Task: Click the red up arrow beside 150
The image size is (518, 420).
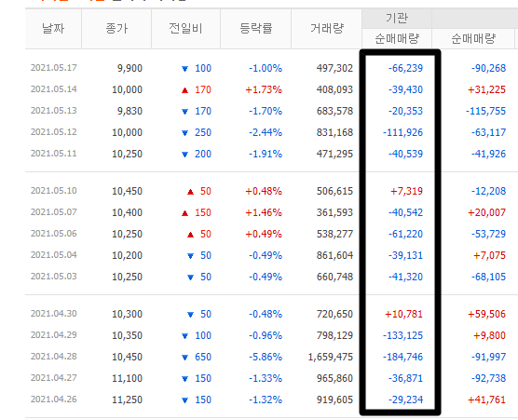Action: (x=185, y=213)
